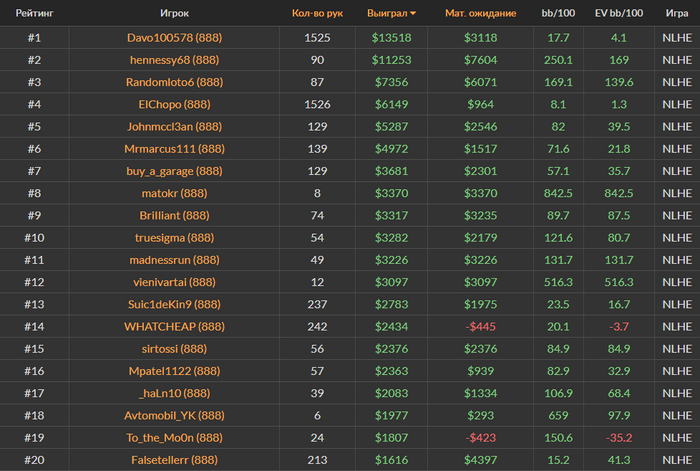Open Randomloto6 (888) player link
Viewport: 700px width, 471px height.
coord(174,82)
